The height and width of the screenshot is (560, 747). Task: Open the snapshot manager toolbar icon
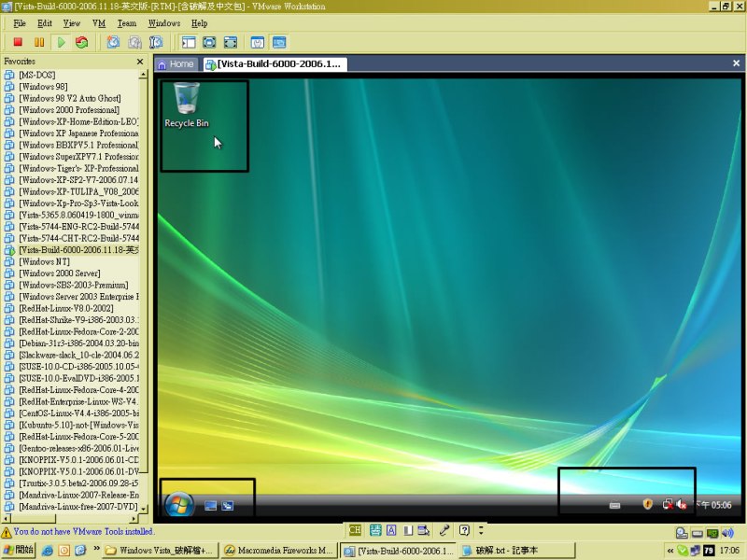pos(156,42)
